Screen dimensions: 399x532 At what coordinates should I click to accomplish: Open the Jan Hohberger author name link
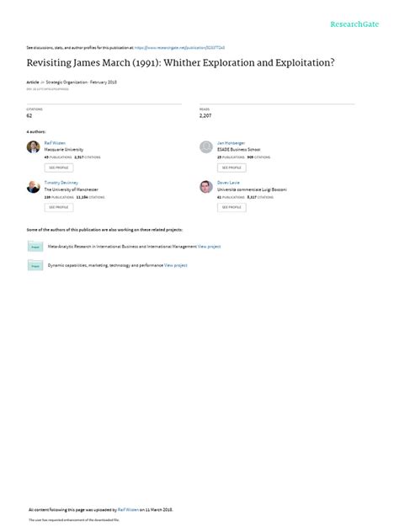pyautogui.click(x=231, y=143)
